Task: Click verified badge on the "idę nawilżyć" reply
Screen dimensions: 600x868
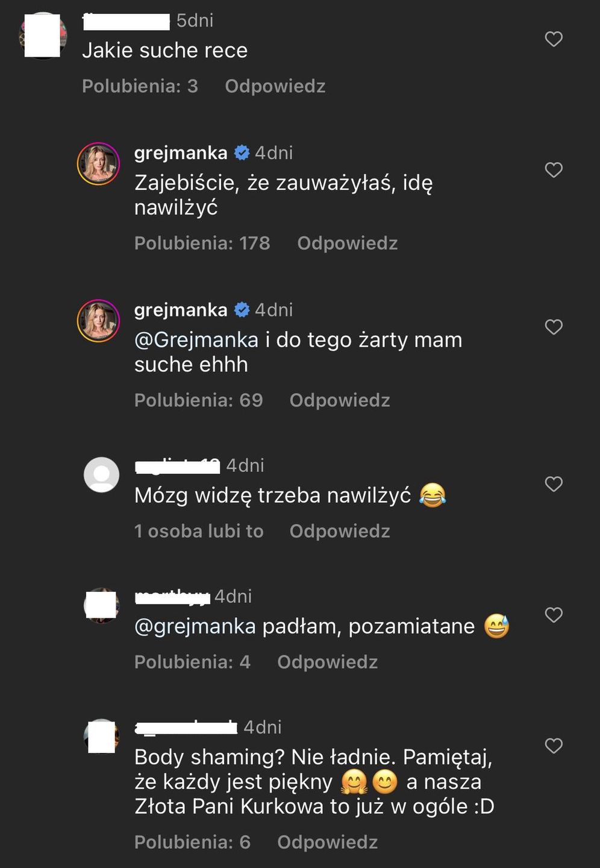Action: tap(242, 153)
